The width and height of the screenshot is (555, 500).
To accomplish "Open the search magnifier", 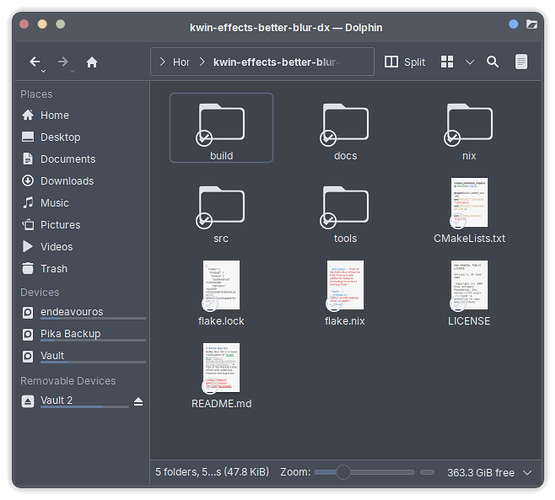I will (492, 62).
